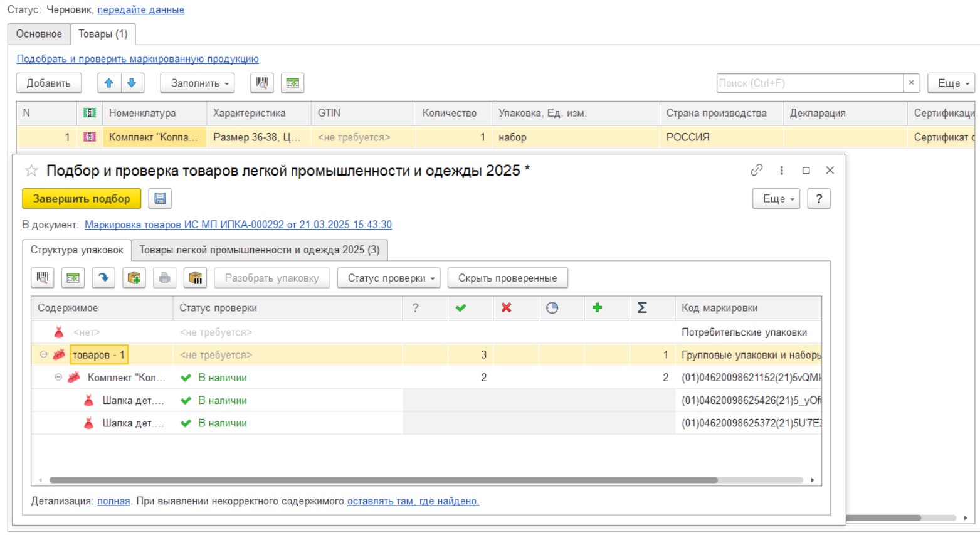The height and width of the screenshot is (535, 980).
Task: Collapse the "товаров - 1" tree node
Action: [43, 354]
